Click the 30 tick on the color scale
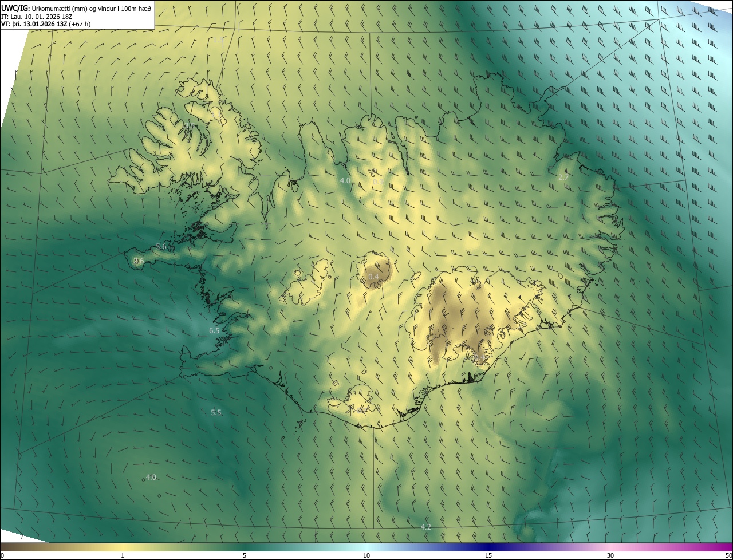Viewport: 733px width, 560px height. 610,555
